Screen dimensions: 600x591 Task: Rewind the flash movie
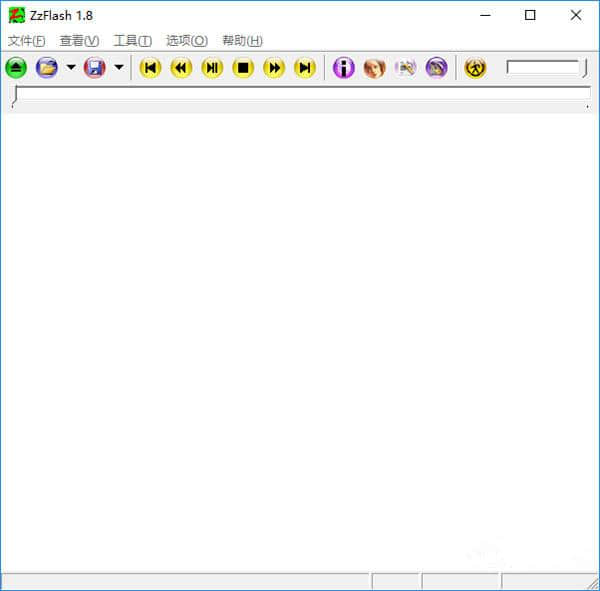click(181, 68)
